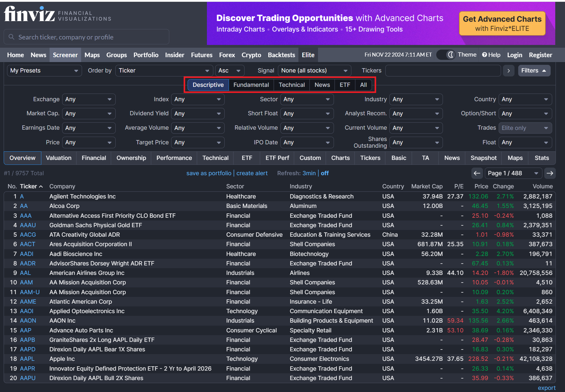Viewport: 565px width, 392px height.
Task: Open the Valuation view tab
Action: click(x=58, y=158)
